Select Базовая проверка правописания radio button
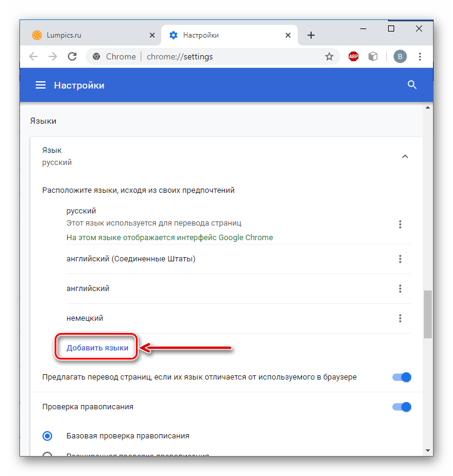This screenshot has height=476, width=453. (x=47, y=436)
